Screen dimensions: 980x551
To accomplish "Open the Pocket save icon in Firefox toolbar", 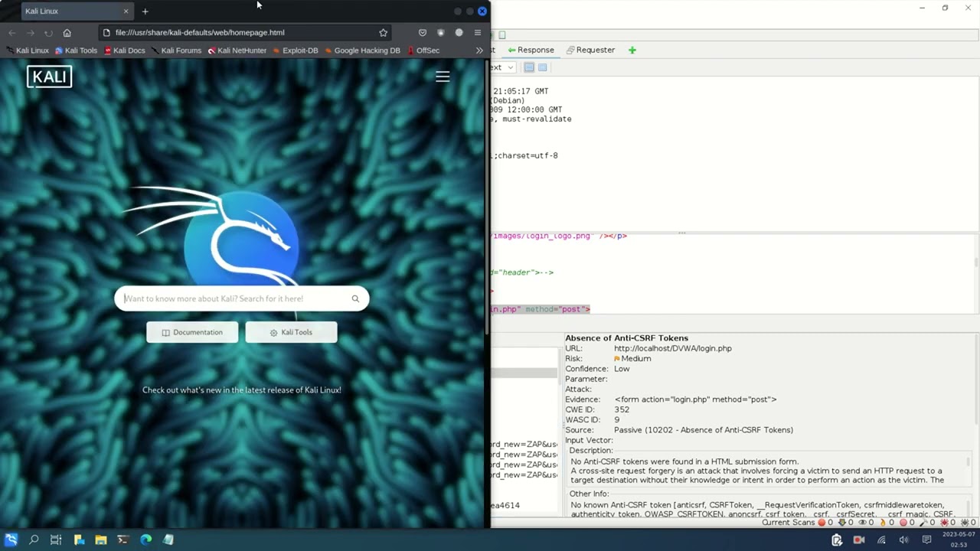I will click(x=422, y=32).
